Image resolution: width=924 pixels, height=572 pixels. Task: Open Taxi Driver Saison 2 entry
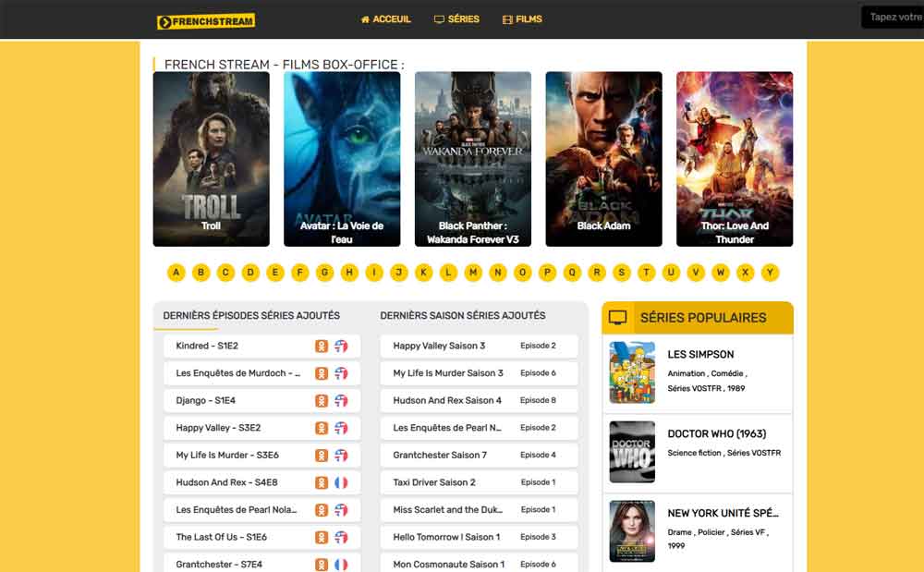coord(479,482)
